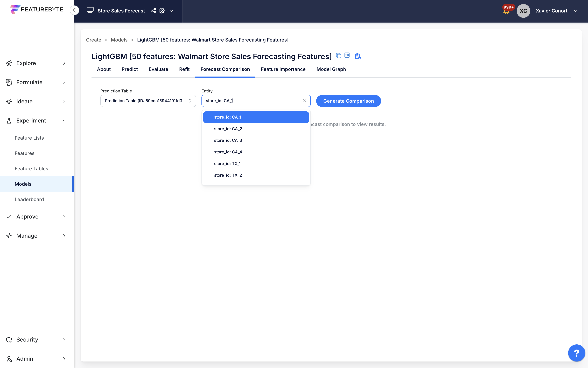The height and width of the screenshot is (368, 588).
Task: Click the Models breadcrumb link
Action: point(119,40)
